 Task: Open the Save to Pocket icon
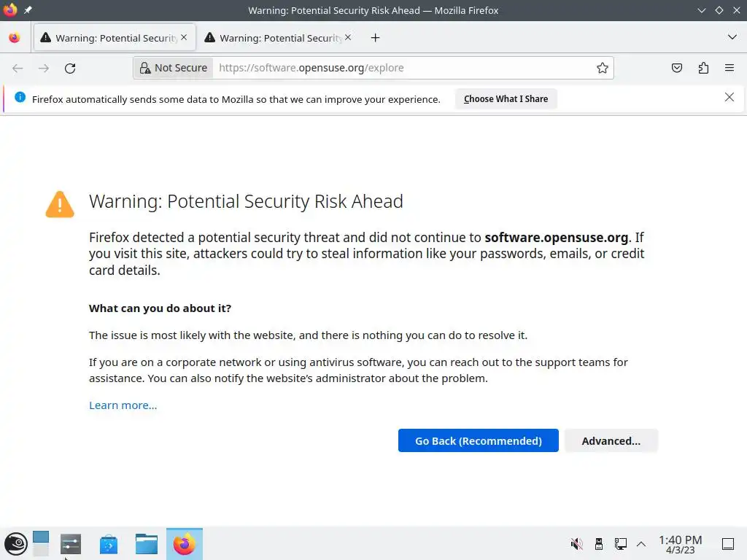coord(677,68)
